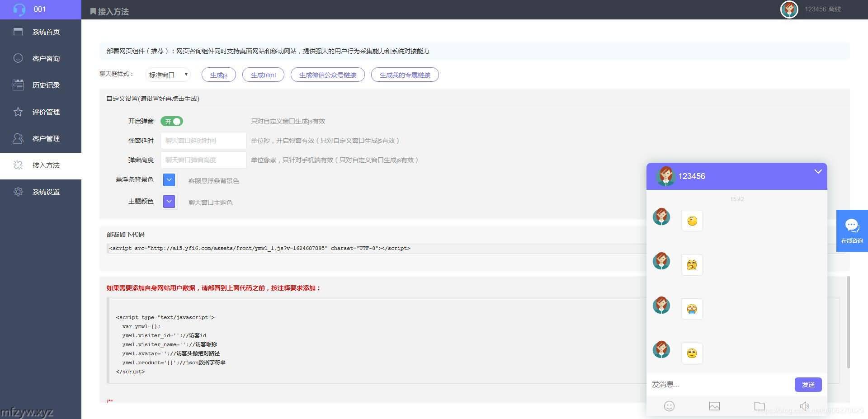This screenshot has width=868, height=419.
Task: Collapse the chat window with chevron
Action: pos(818,172)
